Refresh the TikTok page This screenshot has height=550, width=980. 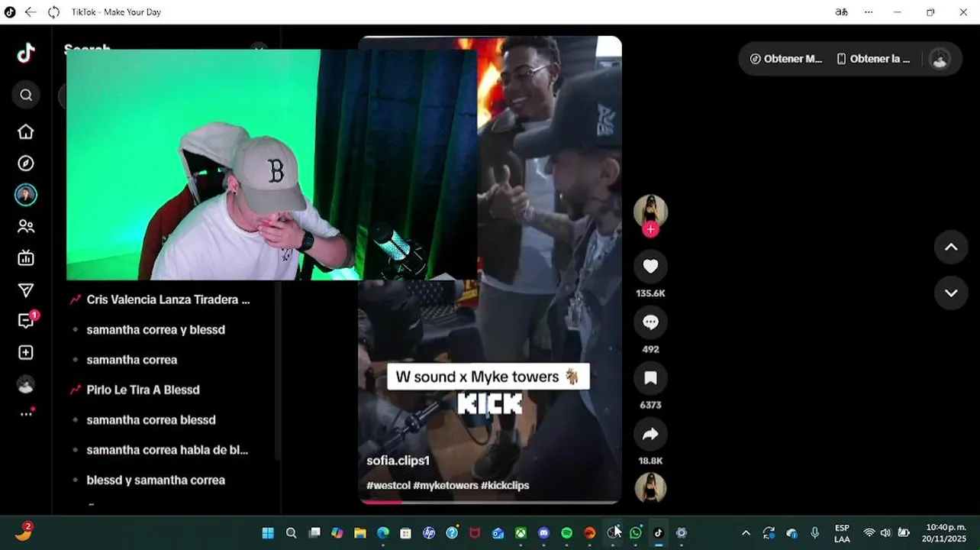point(53,12)
